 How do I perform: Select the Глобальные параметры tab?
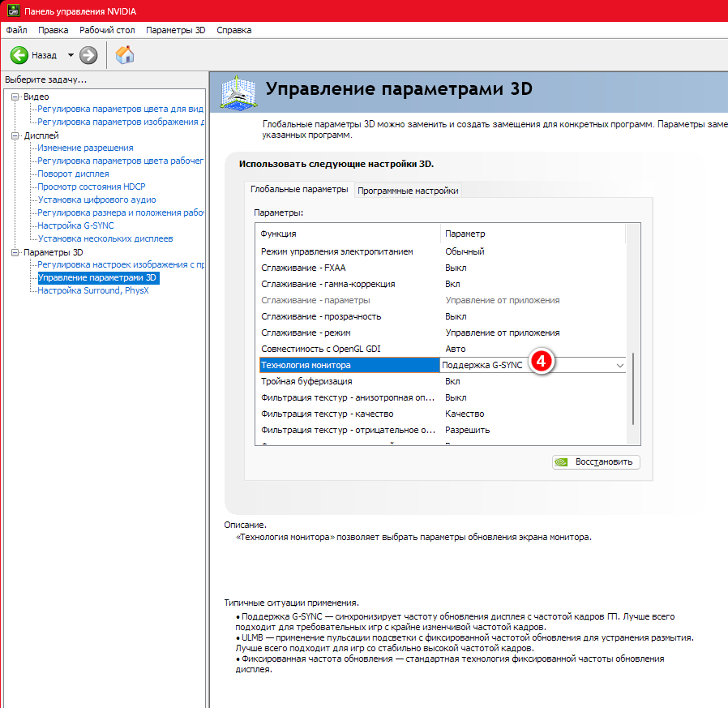point(299,190)
